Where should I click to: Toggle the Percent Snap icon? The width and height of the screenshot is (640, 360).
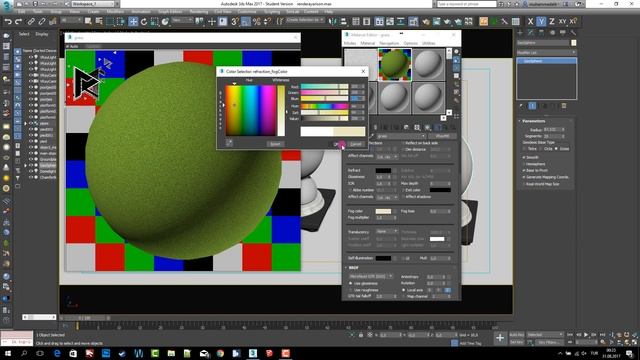coord(256,22)
